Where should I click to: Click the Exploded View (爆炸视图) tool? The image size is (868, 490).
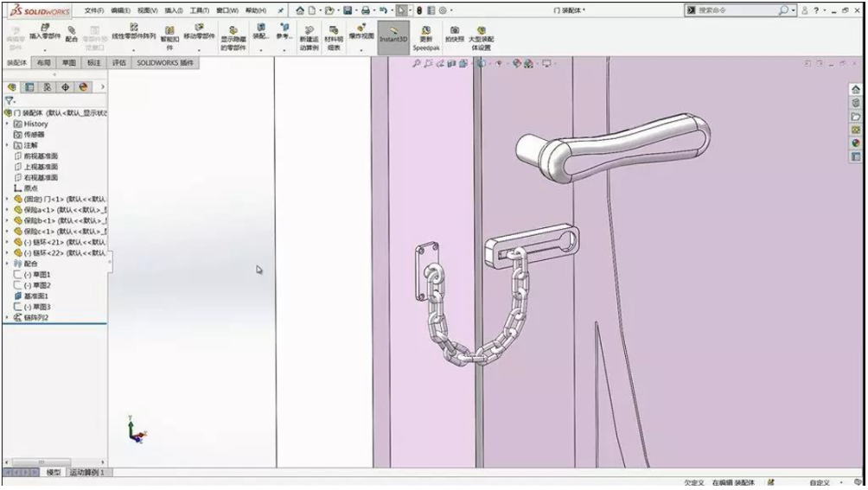[361, 32]
